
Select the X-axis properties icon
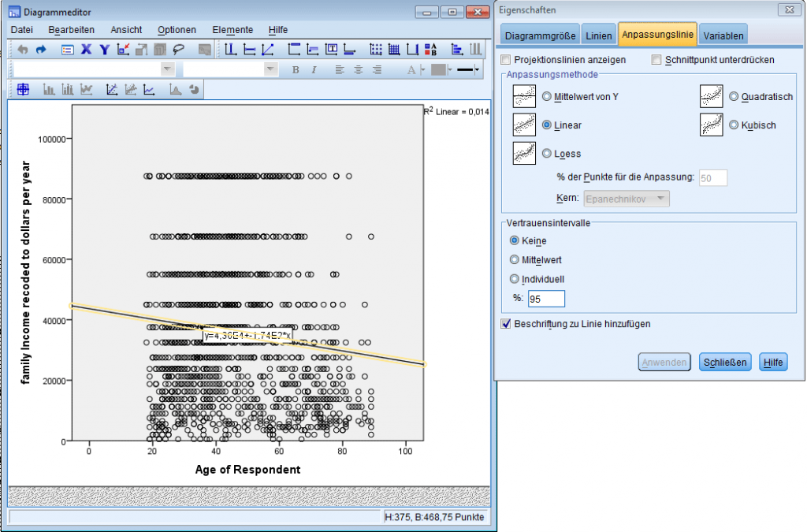click(84, 48)
